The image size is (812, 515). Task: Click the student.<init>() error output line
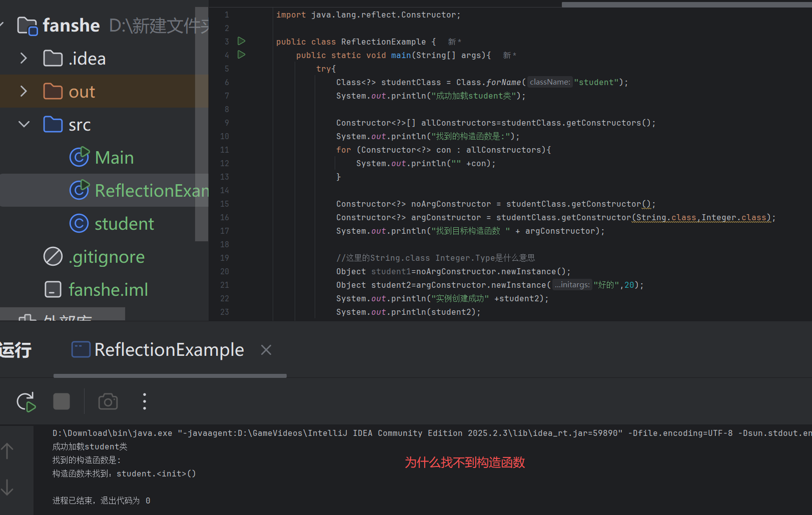point(124,474)
